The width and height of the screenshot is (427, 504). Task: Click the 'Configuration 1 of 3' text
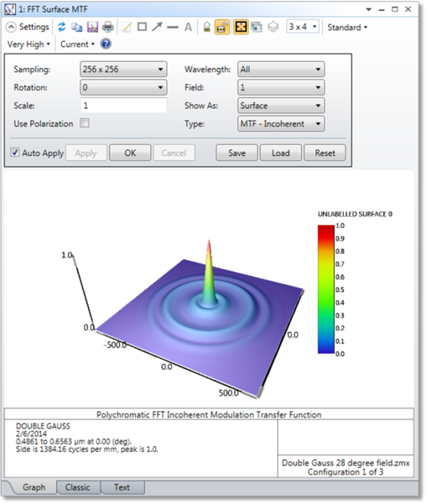pos(346,472)
